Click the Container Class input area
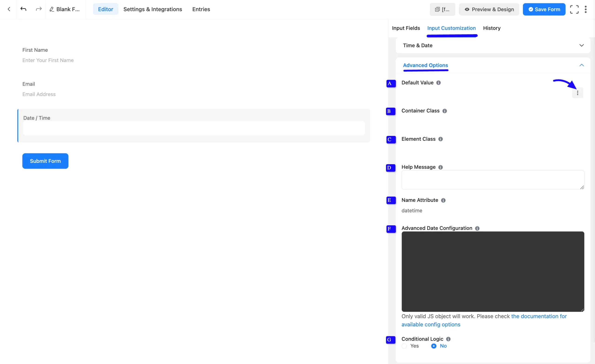Image resolution: width=595 pixels, height=364 pixels. coord(493,121)
